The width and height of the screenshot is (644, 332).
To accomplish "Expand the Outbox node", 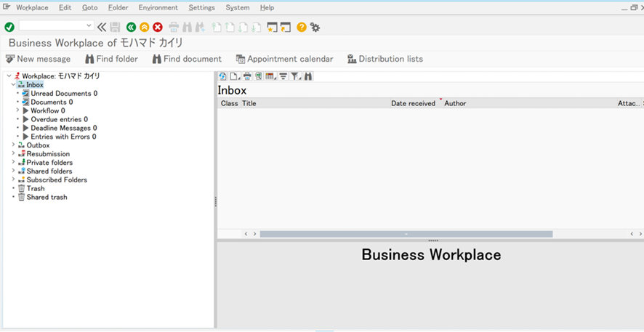I will [x=13, y=145].
